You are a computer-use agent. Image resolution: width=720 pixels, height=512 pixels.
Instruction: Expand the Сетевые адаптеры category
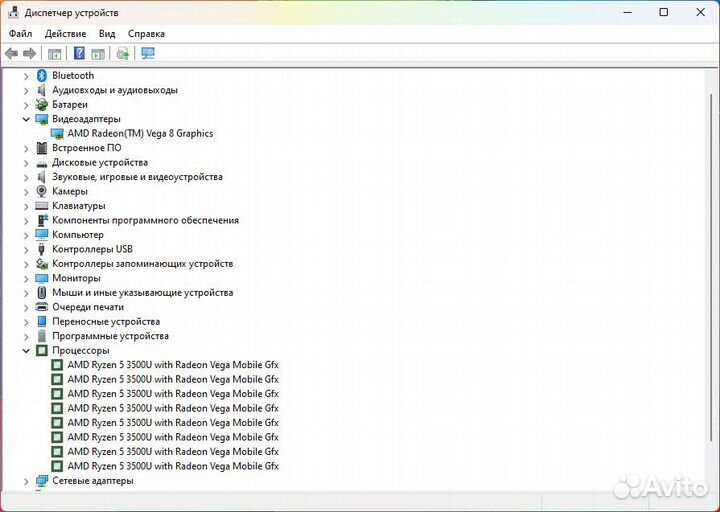coord(26,481)
